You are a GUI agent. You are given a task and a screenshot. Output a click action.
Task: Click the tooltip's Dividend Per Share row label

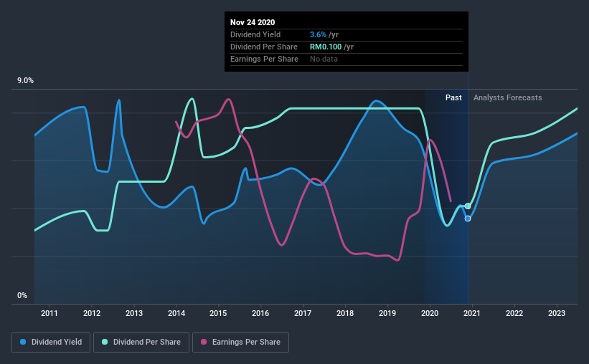[x=264, y=47]
